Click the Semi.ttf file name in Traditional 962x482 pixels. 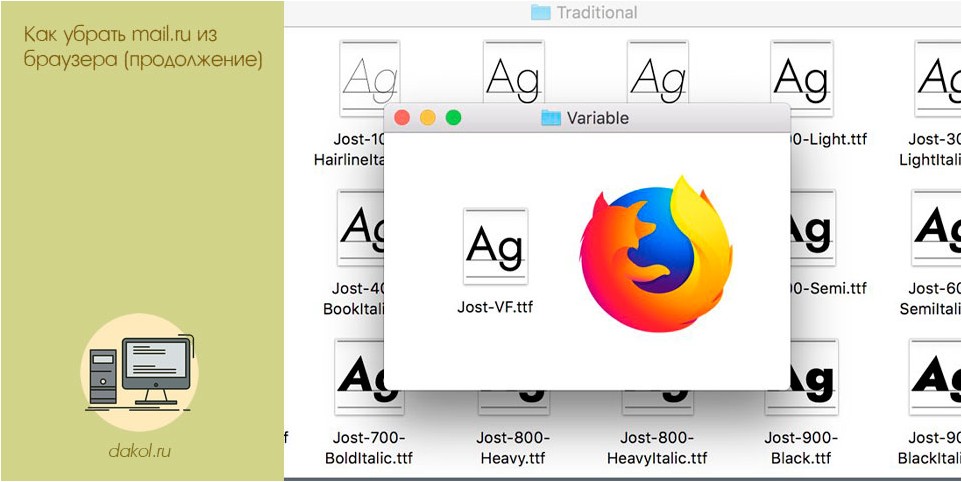(x=829, y=288)
